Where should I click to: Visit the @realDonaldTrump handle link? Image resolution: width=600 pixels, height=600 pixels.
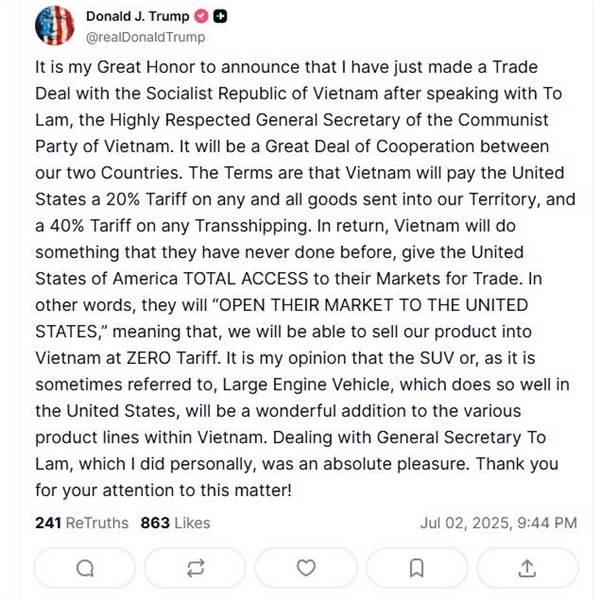[x=146, y=37]
